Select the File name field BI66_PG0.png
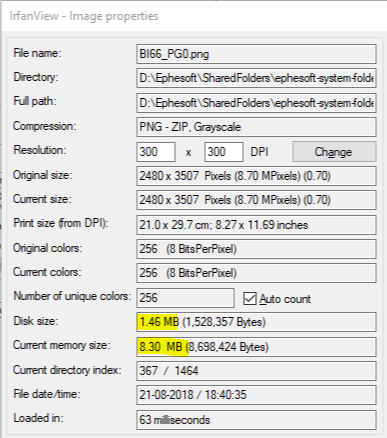Image resolution: width=387 pixels, height=438 pixels. (256, 54)
